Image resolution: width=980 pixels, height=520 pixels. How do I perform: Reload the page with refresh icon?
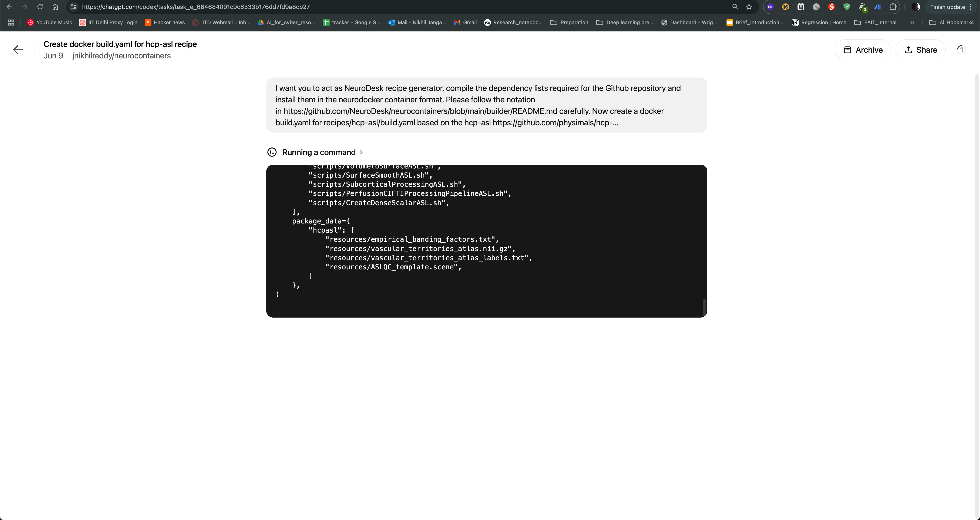pos(40,7)
